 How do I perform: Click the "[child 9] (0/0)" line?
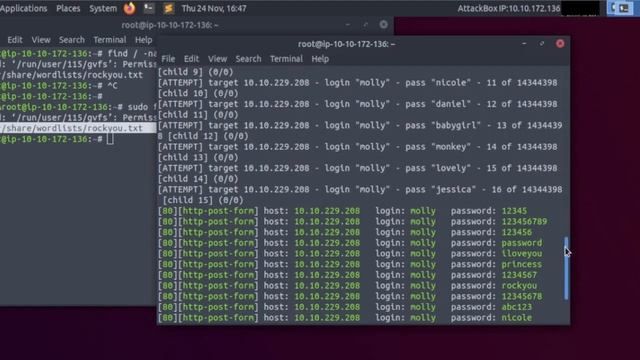[196, 72]
